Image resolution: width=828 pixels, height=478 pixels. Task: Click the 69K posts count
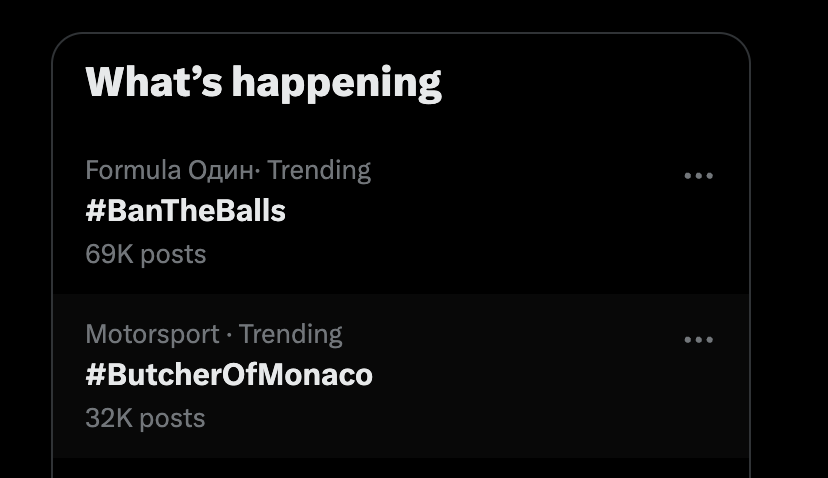tap(146, 254)
